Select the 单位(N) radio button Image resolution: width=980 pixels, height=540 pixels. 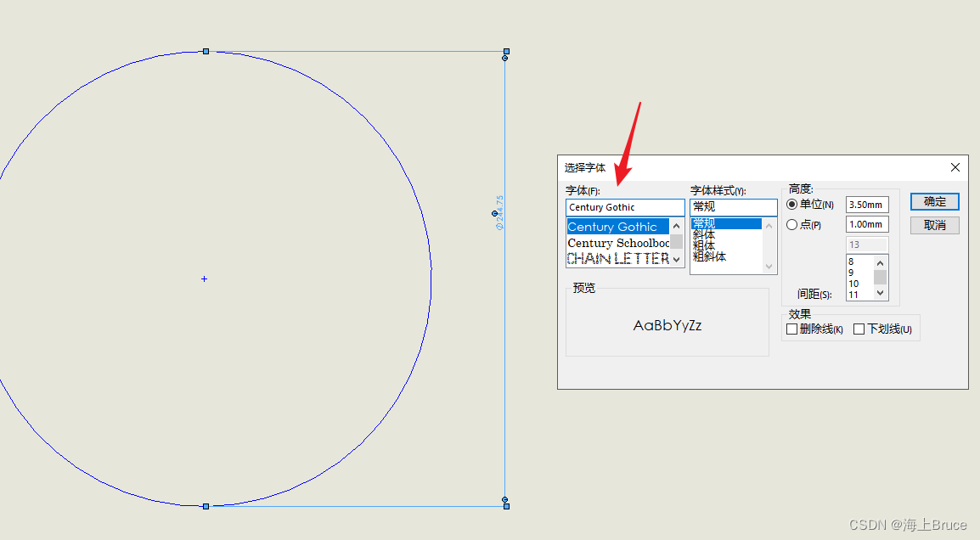click(791, 205)
